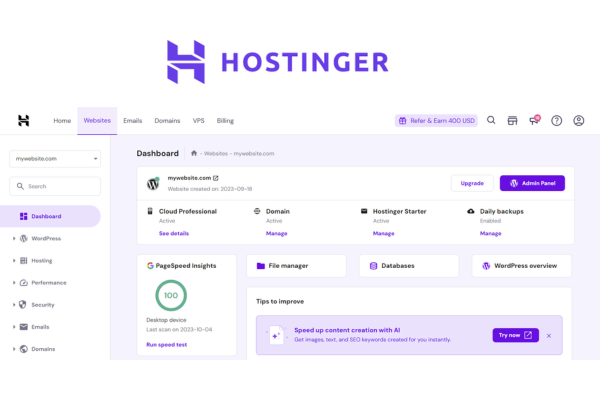
Task: Click the WordPress sidebar icon
Action: tap(23, 238)
